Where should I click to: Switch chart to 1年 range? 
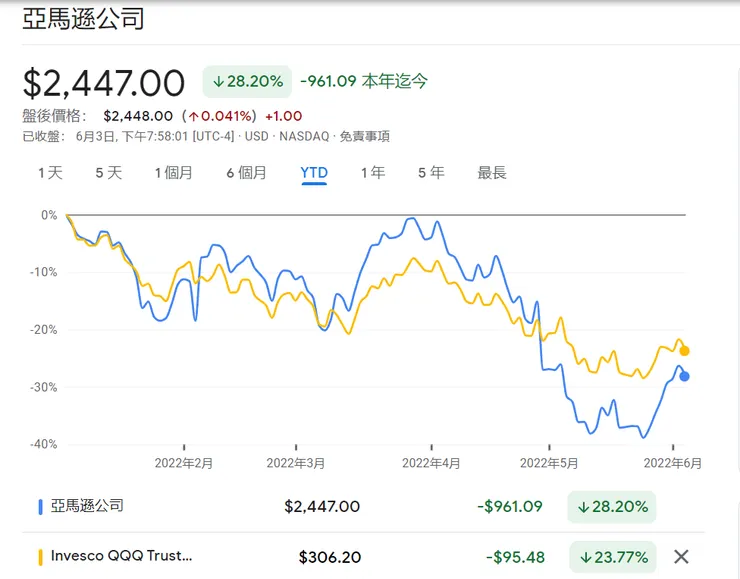(373, 173)
